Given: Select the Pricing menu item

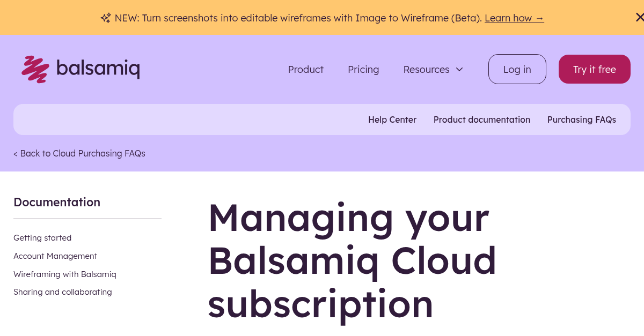Looking at the screenshot, I should pyautogui.click(x=363, y=69).
